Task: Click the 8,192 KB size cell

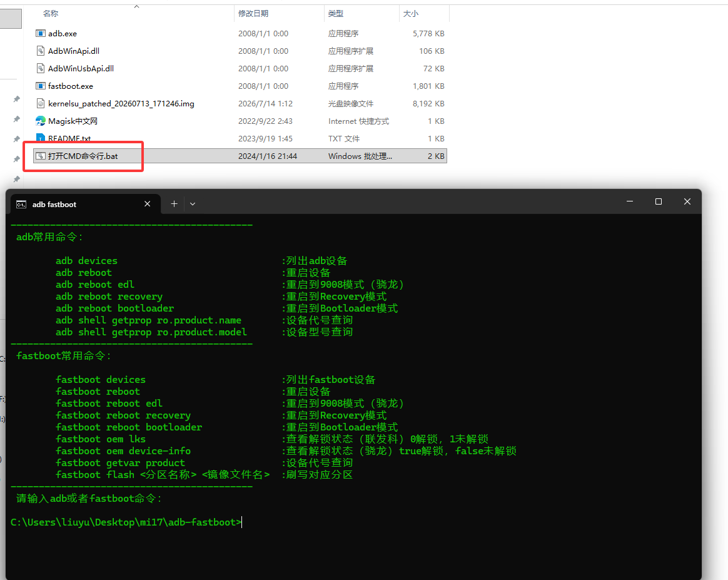Action: (428, 104)
